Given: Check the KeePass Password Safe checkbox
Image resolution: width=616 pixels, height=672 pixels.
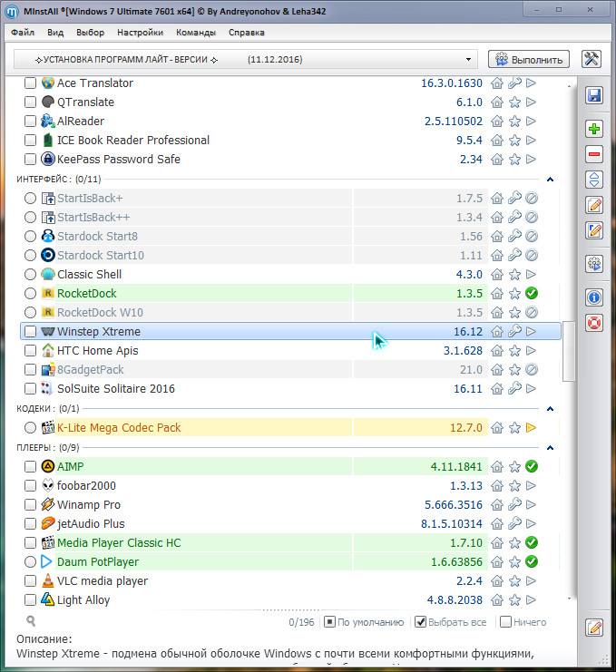Looking at the screenshot, I should (x=30, y=160).
